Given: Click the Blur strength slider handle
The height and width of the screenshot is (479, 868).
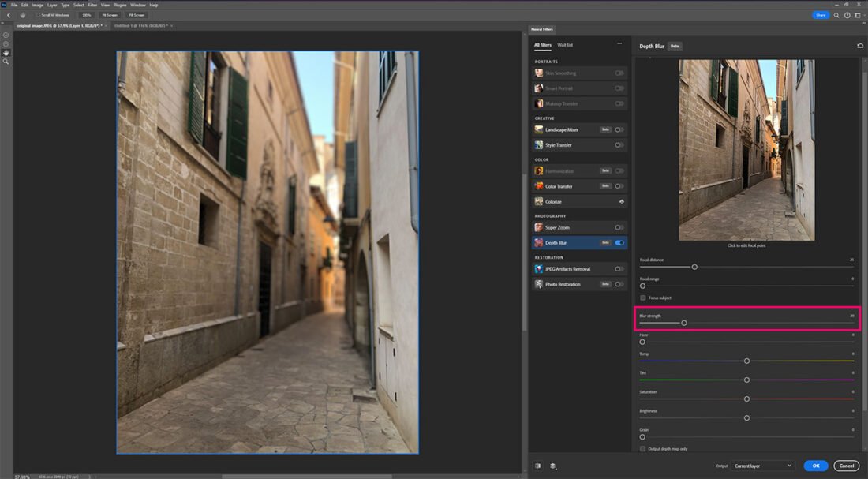Looking at the screenshot, I should (684, 323).
